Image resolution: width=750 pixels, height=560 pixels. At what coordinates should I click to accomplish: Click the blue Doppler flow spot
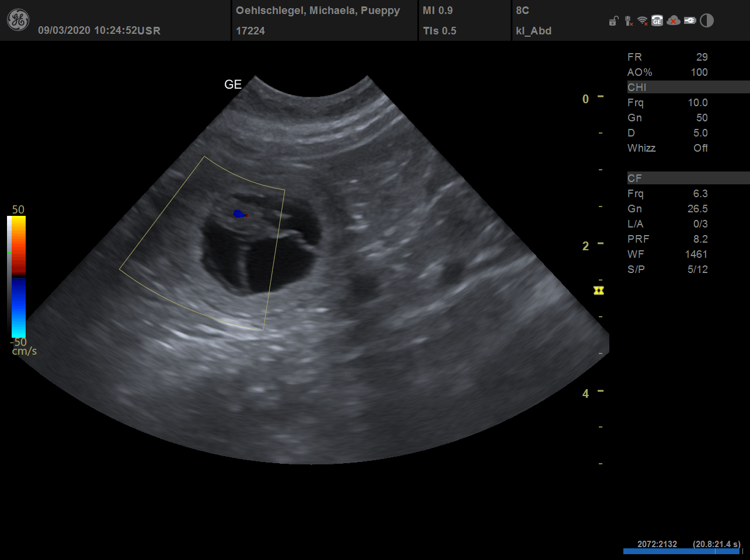[x=238, y=214]
